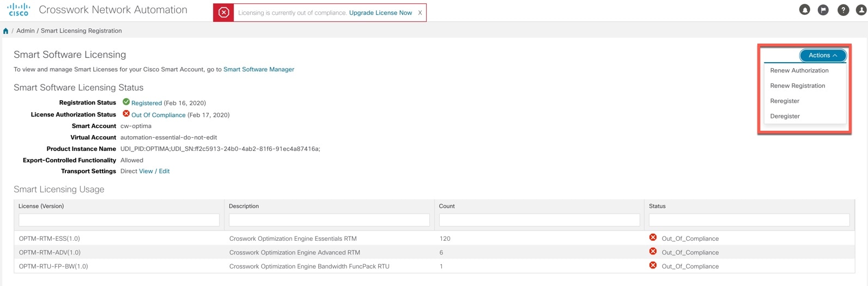Sort by Description column header

244,206
